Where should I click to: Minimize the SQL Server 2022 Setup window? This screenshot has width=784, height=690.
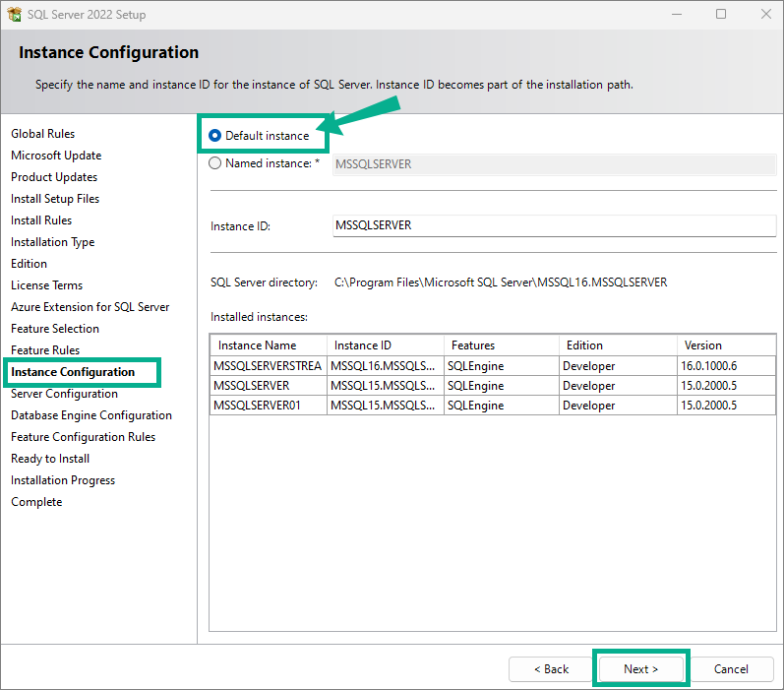click(x=677, y=14)
